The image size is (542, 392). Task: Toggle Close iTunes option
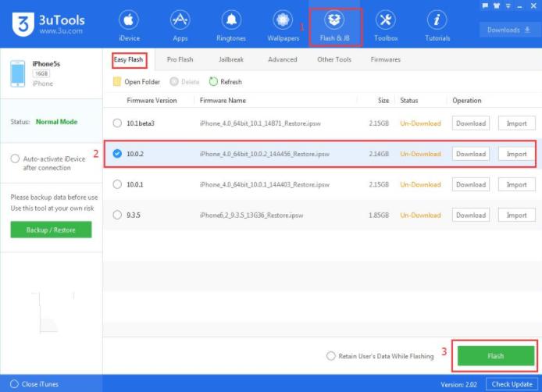(x=14, y=384)
